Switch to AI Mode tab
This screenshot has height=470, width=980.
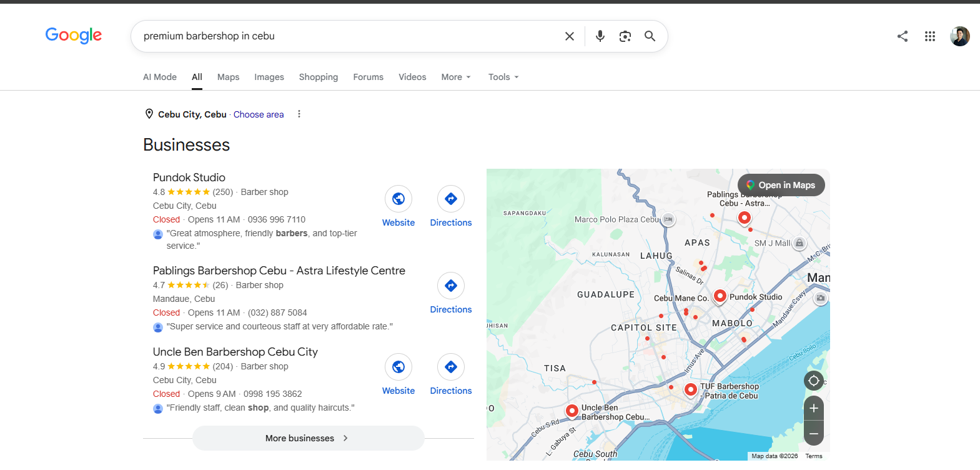pos(160,77)
